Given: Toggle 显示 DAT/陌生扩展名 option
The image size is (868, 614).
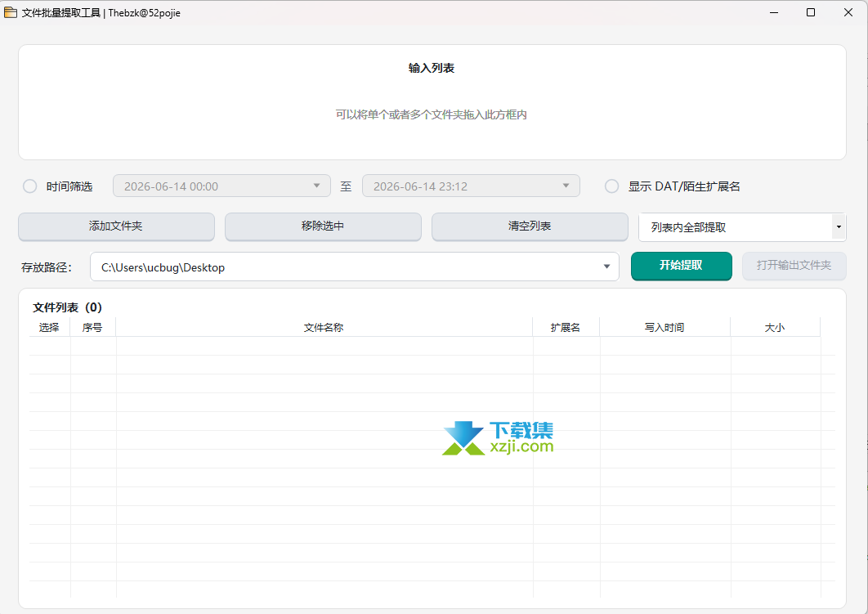Looking at the screenshot, I should 611,186.
